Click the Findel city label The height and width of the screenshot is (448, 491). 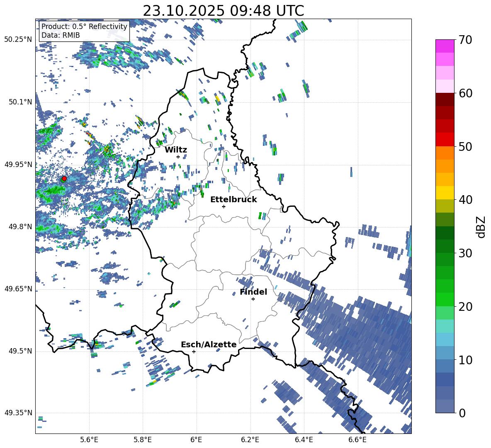click(x=253, y=292)
